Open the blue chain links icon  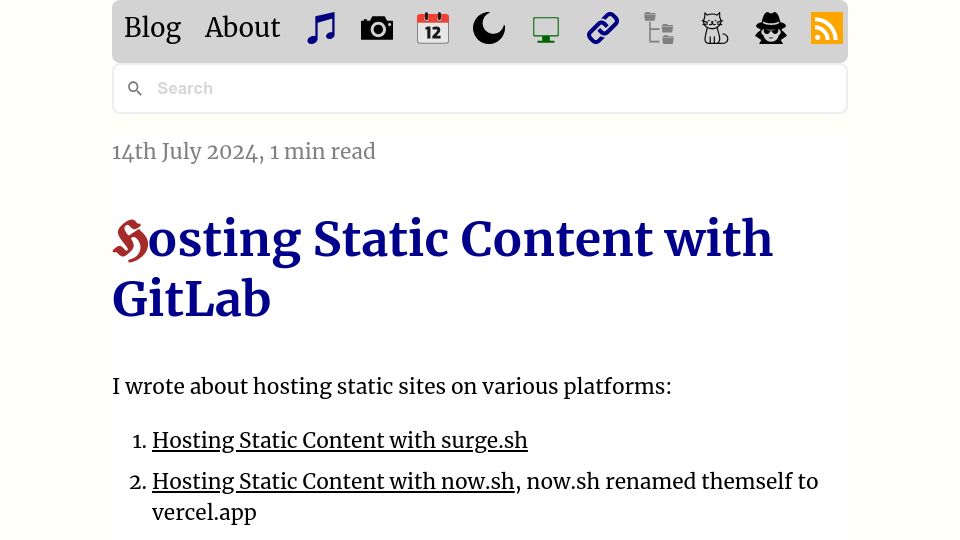pyautogui.click(x=602, y=28)
